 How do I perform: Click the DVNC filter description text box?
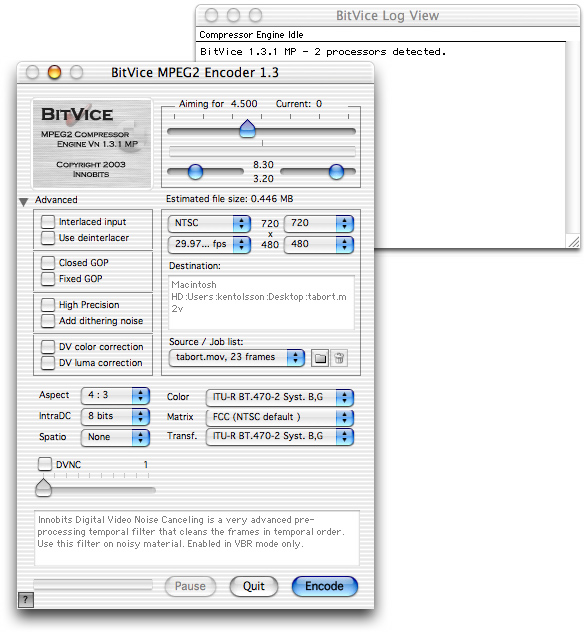[x=197, y=538]
